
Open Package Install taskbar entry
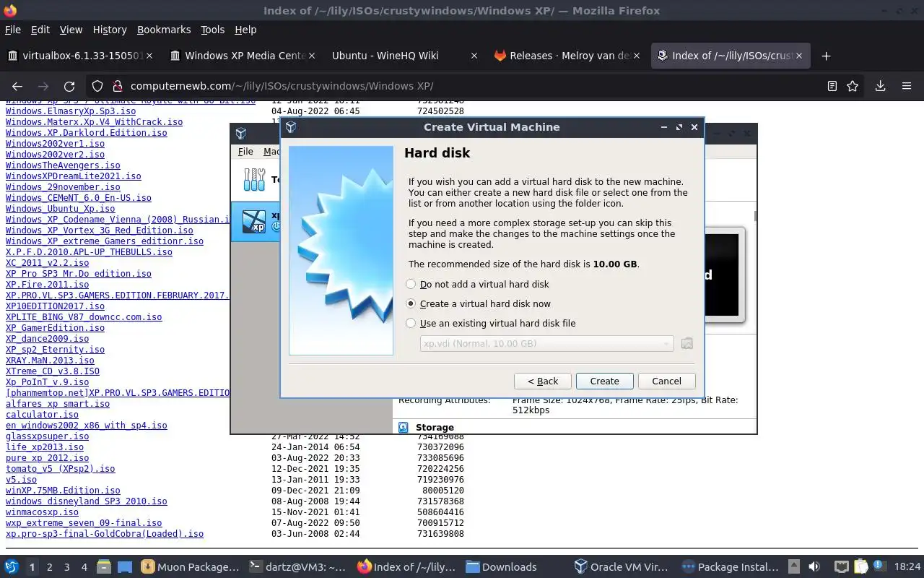point(730,567)
